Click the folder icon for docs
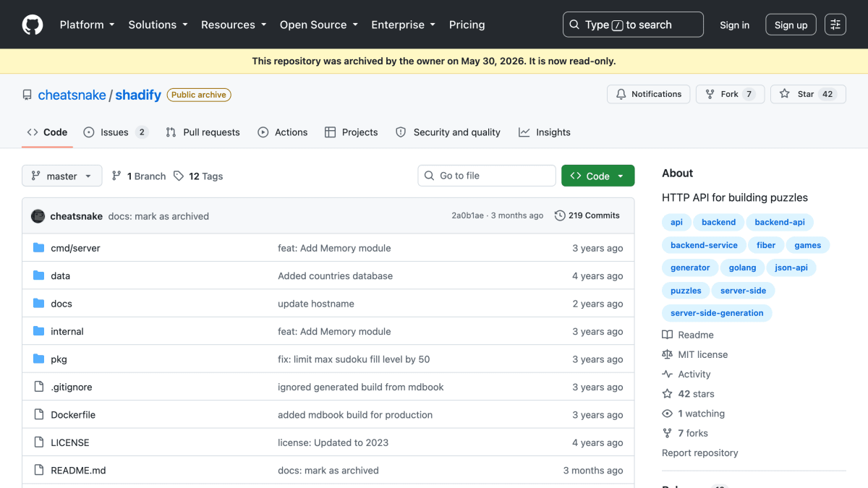The height and width of the screenshot is (488, 868). pos(39,304)
